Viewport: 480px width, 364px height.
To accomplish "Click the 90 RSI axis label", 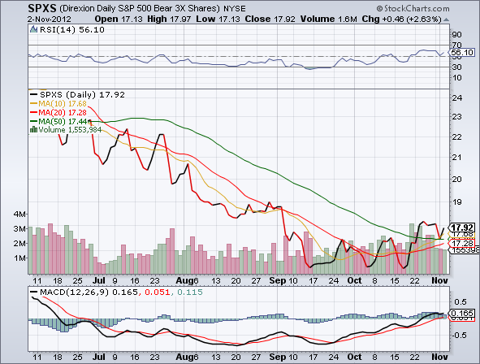I will [x=457, y=35].
